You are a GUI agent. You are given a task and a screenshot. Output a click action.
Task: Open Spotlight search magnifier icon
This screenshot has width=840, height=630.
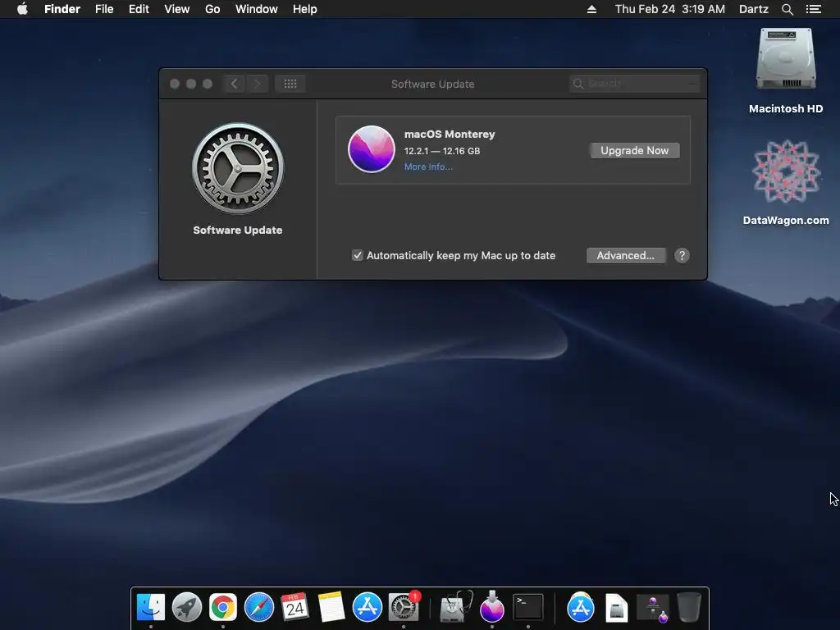pos(787,9)
